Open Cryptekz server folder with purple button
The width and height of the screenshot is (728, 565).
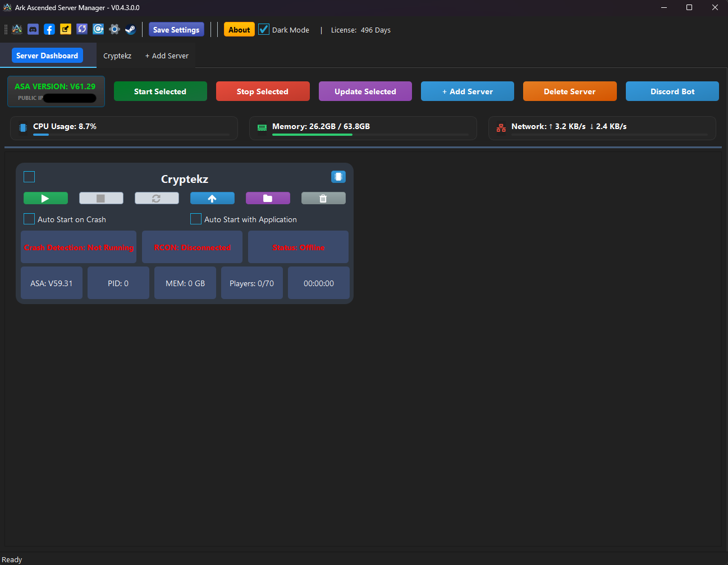[x=268, y=198]
